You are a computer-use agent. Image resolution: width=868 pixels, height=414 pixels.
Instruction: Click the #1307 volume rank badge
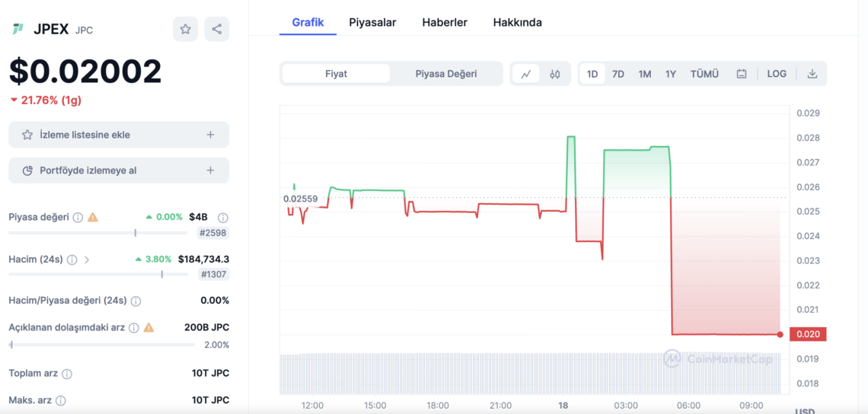(213, 274)
